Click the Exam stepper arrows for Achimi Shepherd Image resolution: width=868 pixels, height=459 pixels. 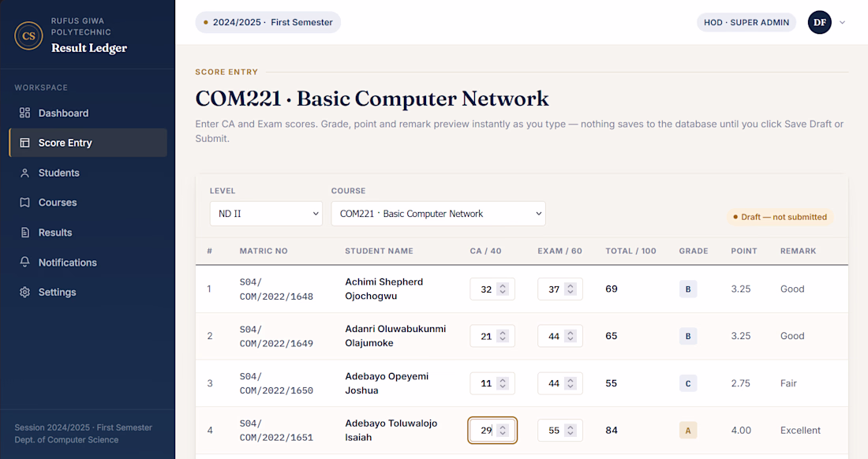(x=571, y=289)
